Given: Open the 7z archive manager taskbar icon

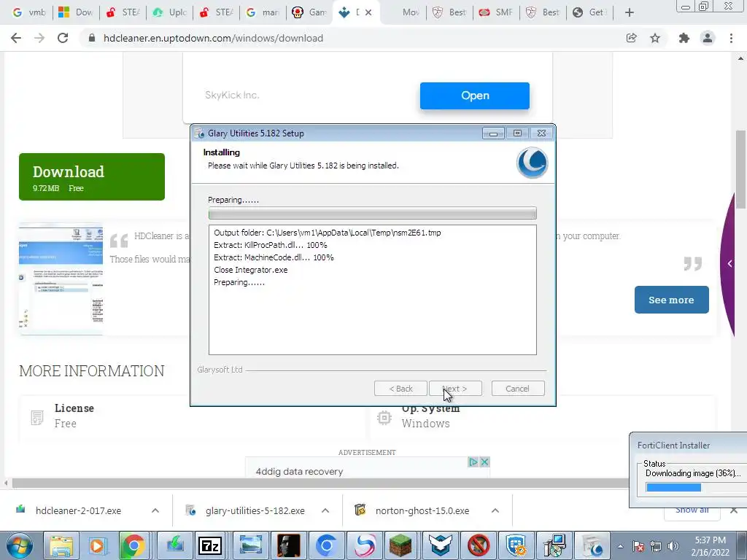Looking at the screenshot, I should click(x=210, y=545).
